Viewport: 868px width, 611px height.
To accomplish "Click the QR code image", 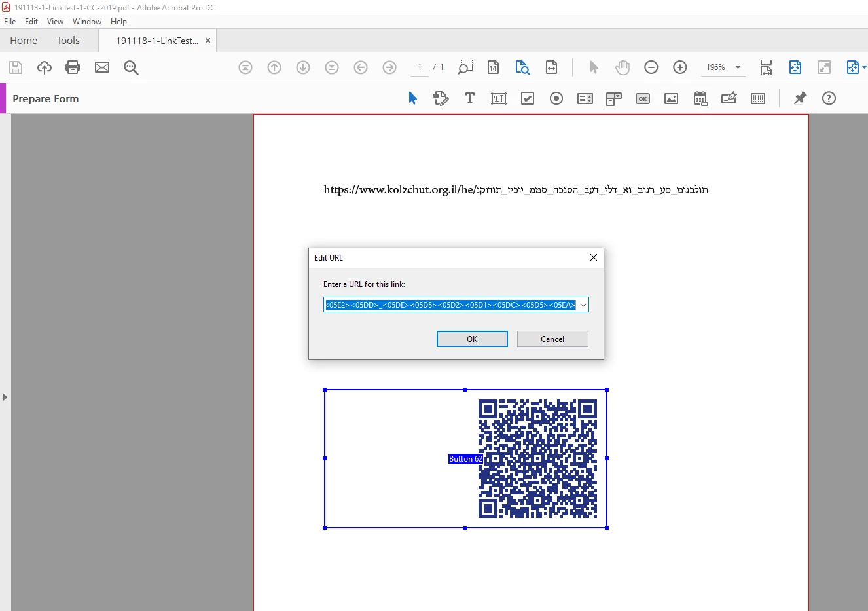I will tap(537, 458).
